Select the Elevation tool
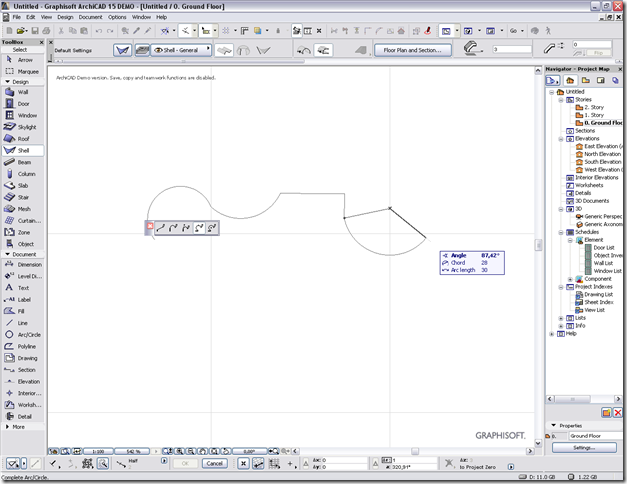The width and height of the screenshot is (627, 484). pos(22,381)
